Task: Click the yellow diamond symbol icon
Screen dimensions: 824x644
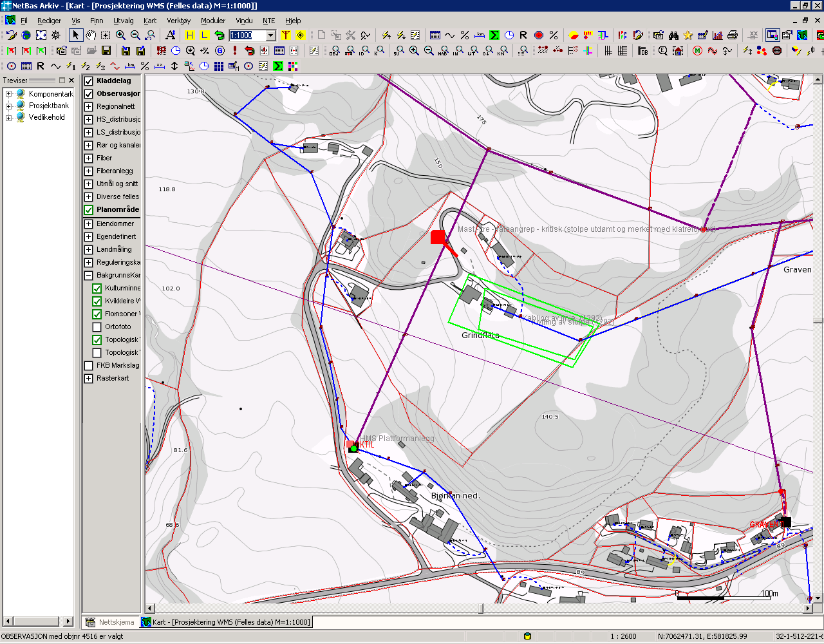Action: [301, 35]
